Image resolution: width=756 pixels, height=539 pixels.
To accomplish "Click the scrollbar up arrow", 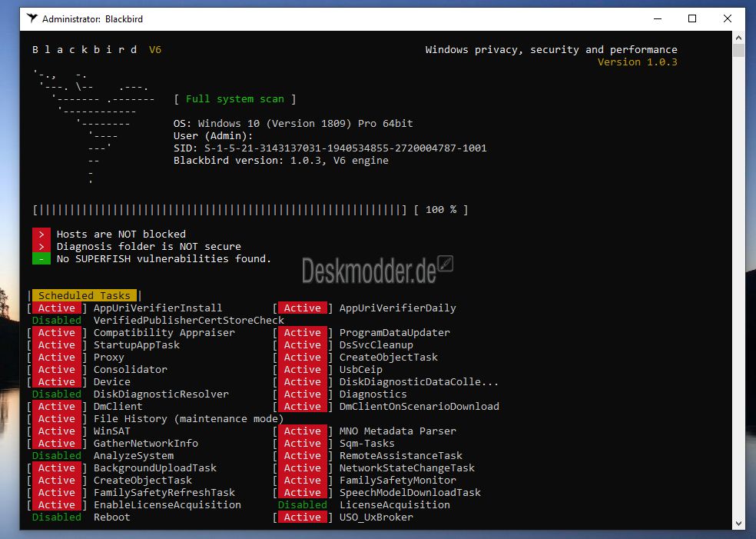I will (x=738, y=37).
